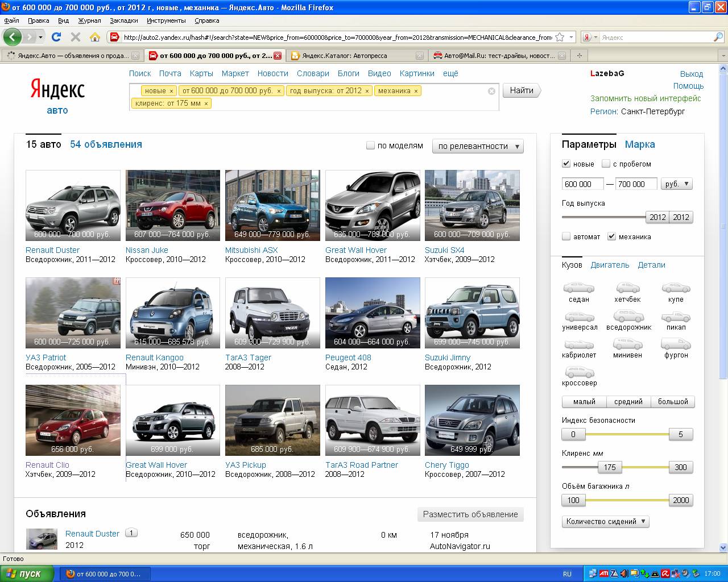Open the 'по релевантности' sort dropdown
Viewport: 728px width, 582px height.
coord(478,146)
